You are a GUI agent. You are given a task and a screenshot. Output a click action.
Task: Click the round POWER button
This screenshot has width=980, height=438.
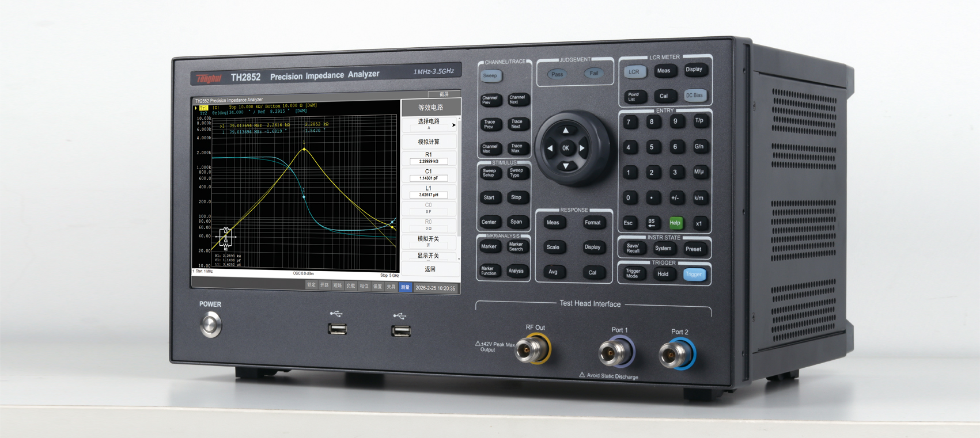click(x=211, y=325)
